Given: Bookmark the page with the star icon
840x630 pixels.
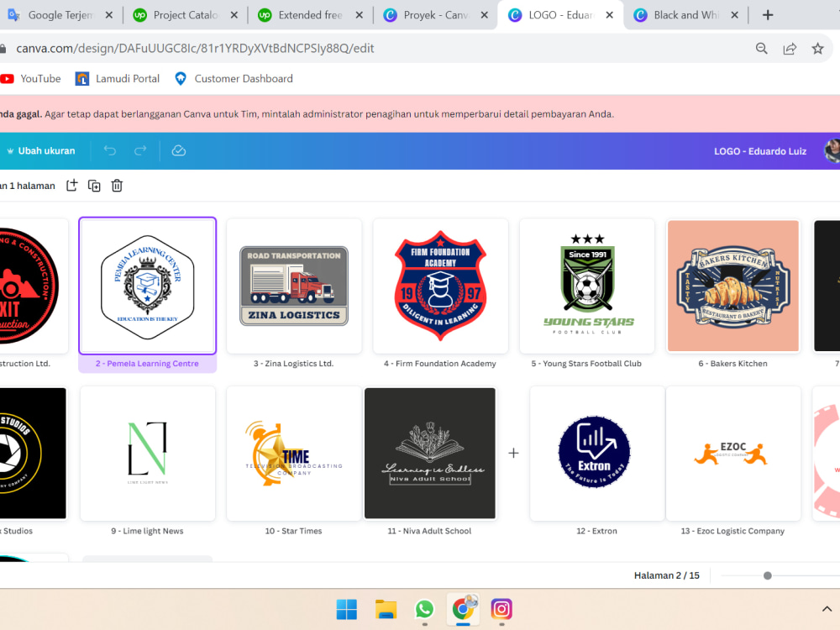Looking at the screenshot, I should coord(817,49).
